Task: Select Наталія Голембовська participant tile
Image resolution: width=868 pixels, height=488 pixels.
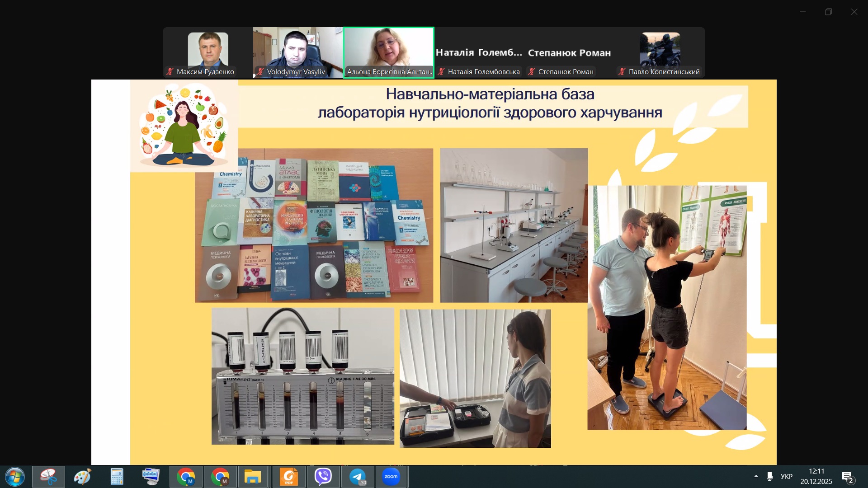Action: pos(479,52)
